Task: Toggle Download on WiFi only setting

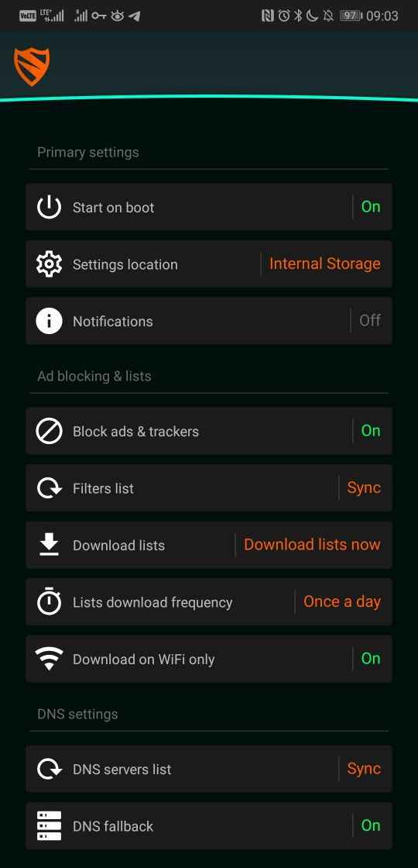Action: tap(371, 658)
